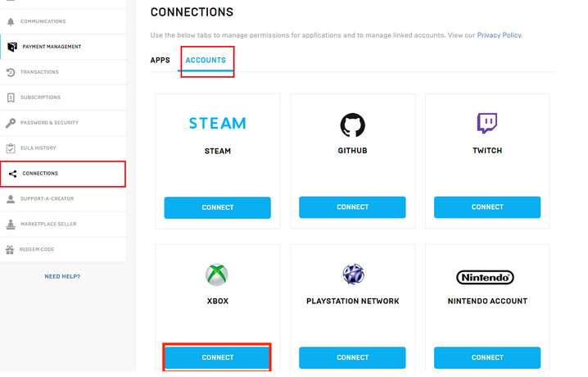Connect the Xbox account
The height and width of the screenshot is (377, 588).
[218, 357]
